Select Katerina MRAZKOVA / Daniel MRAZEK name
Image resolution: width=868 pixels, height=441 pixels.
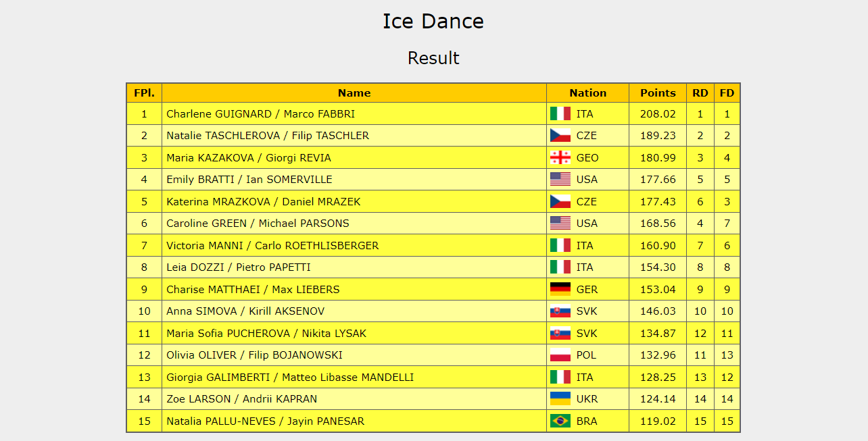[264, 202]
